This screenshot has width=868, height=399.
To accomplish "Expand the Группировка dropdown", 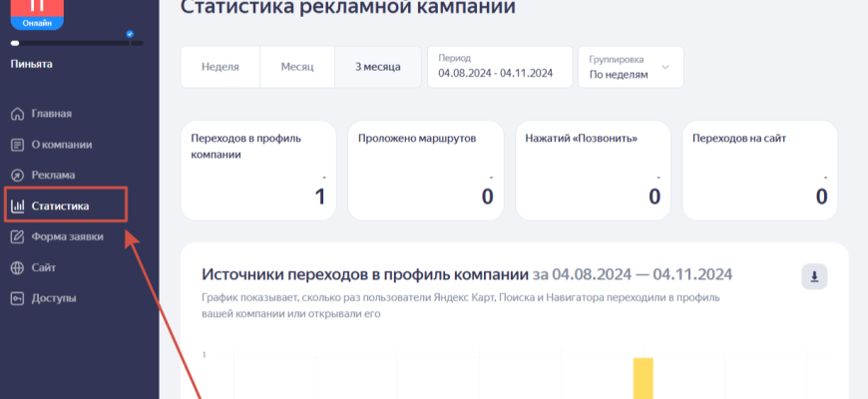I will click(x=631, y=67).
